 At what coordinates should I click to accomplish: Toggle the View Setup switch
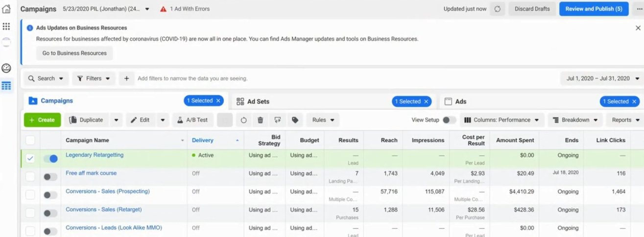click(449, 120)
